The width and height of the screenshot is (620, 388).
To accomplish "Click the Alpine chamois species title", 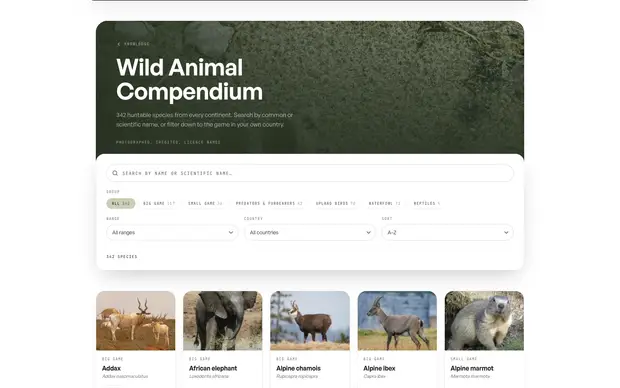I will pyautogui.click(x=298, y=368).
